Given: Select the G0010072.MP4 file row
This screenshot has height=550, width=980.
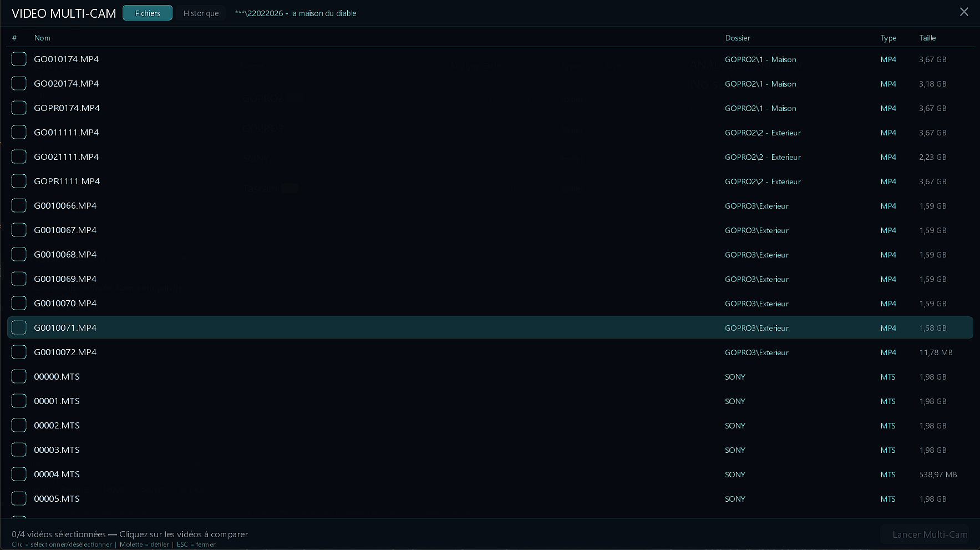Looking at the screenshot, I should pos(65,352).
